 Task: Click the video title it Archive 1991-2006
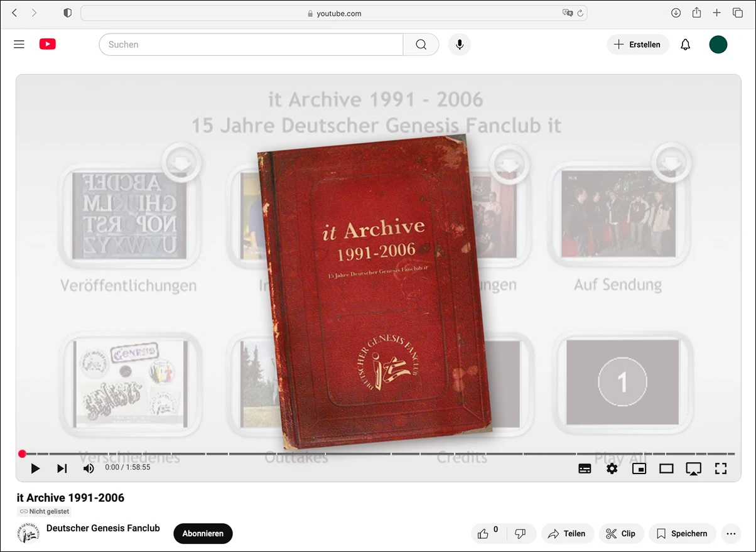(70, 498)
